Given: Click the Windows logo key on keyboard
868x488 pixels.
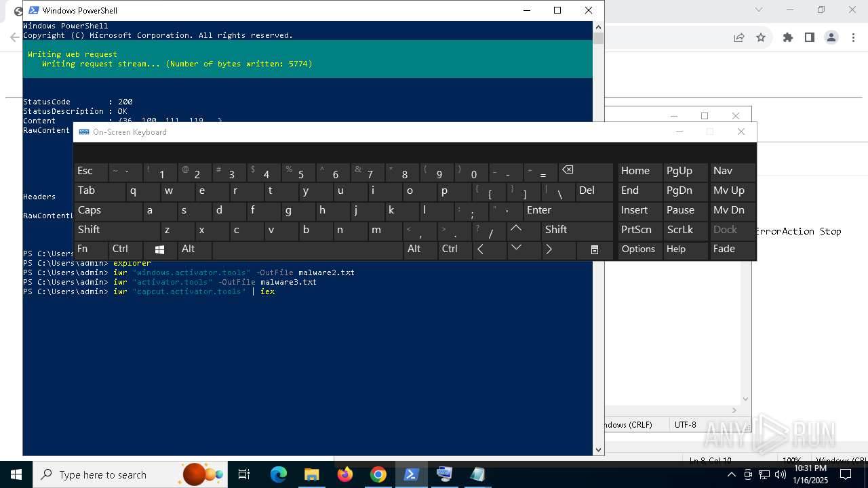Looking at the screenshot, I should coord(161,249).
